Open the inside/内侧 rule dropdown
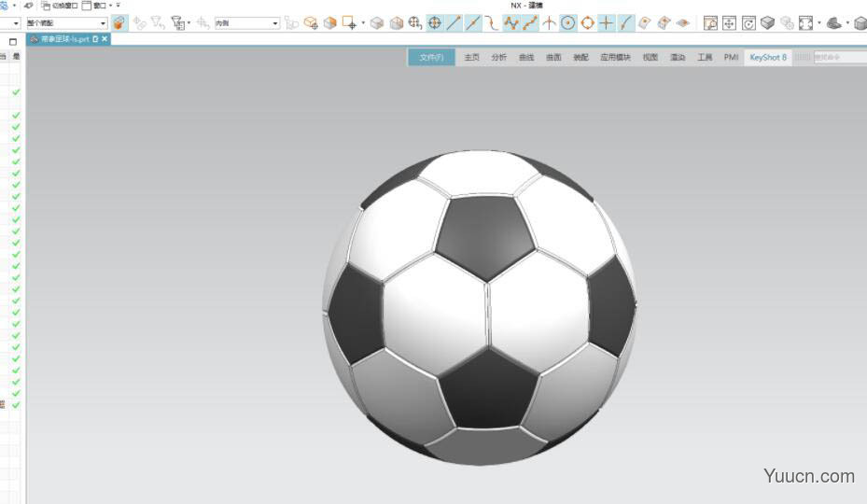The width and height of the screenshot is (867, 504). 246,23
